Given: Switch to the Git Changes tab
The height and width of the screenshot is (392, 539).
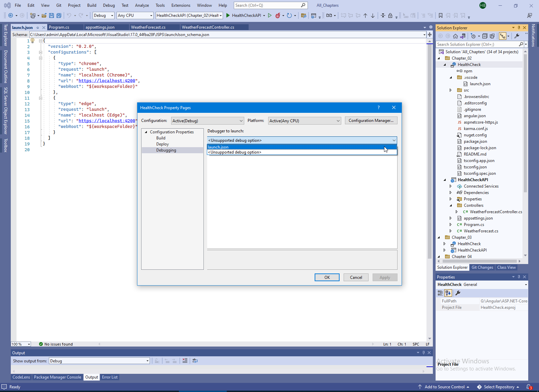Looking at the screenshot, I should (x=482, y=267).
